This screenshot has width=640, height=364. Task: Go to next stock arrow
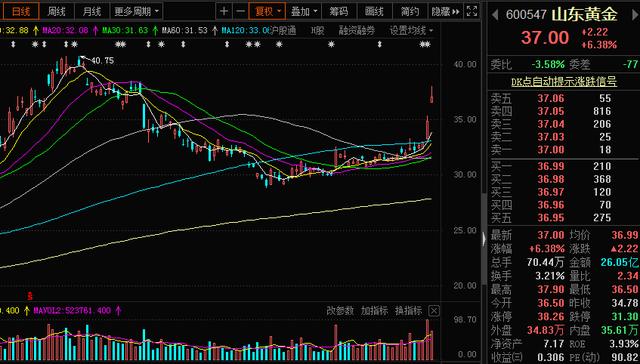[x=634, y=15]
